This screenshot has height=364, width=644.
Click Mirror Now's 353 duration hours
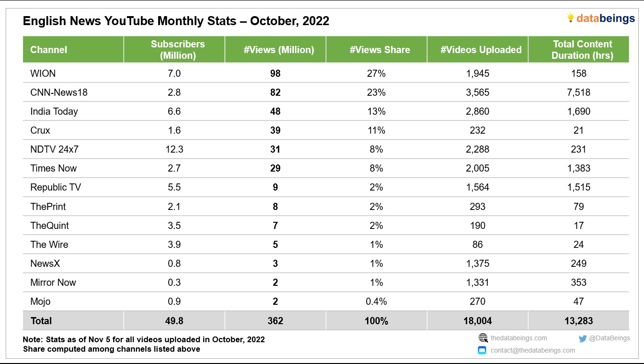point(579,282)
